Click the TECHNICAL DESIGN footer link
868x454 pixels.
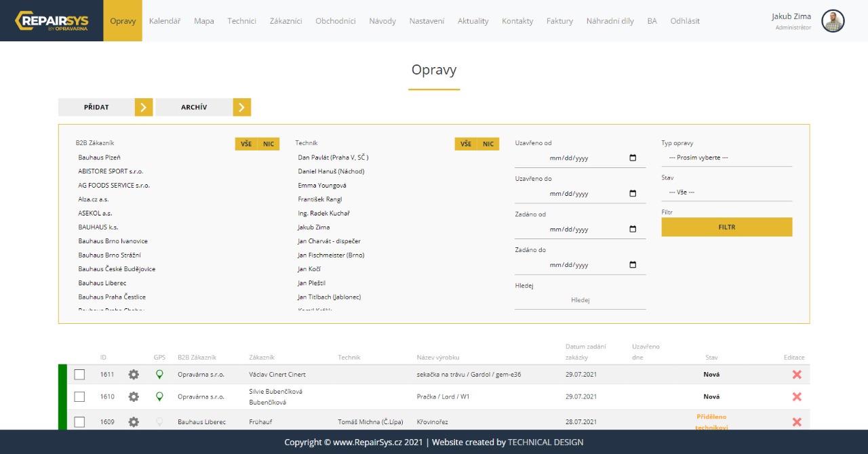point(546,442)
